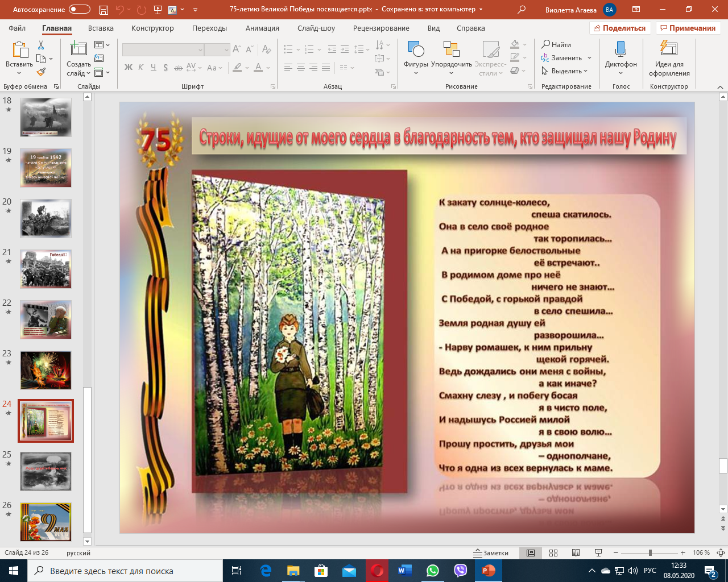This screenshot has width=728, height=582.
Task: Open the Animation (Анимация) tab
Action: coord(262,28)
